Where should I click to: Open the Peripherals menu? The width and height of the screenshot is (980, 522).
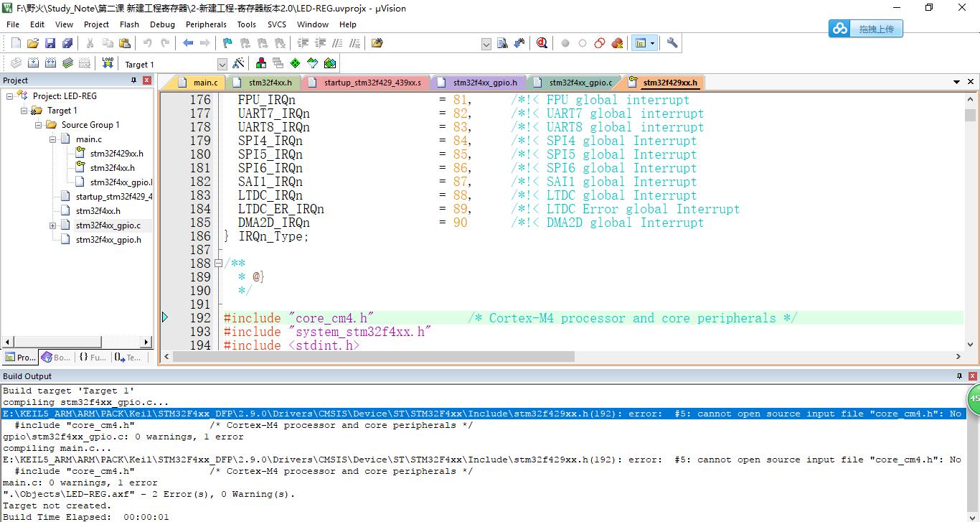pyautogui.click(x=206, y=24)
